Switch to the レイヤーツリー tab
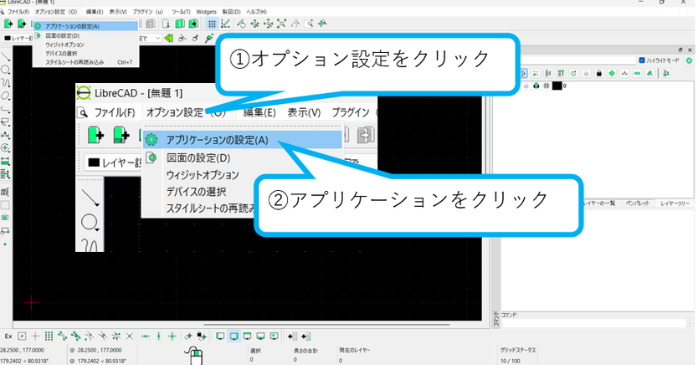 coord(675,203)
